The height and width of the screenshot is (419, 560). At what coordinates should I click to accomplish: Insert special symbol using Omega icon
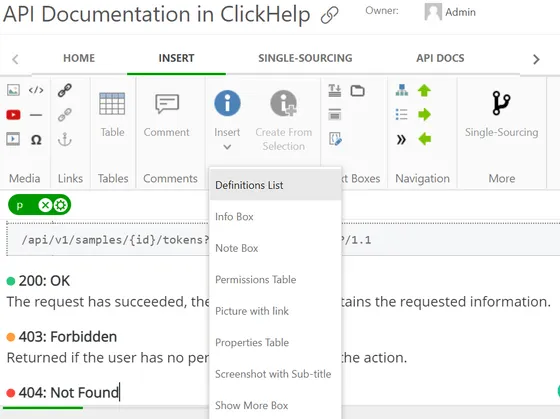(x=36, y=140)
